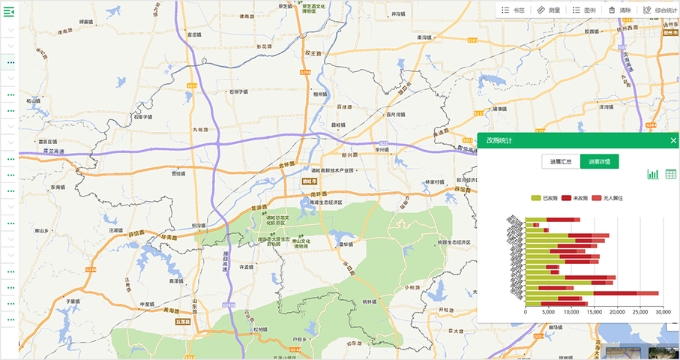The height and width of the screenshot is (360, 680).
Task: Select the green 镇属详情 details tab
Action: [599, 161]
